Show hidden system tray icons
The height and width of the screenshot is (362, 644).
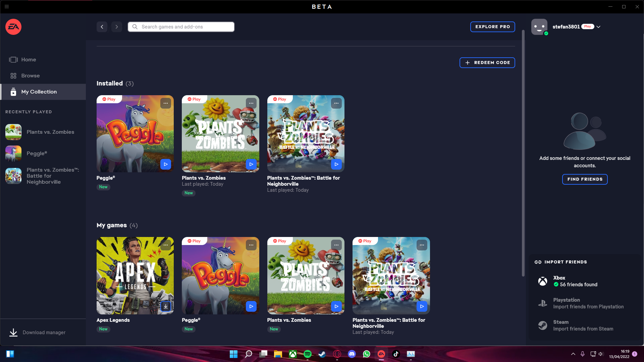[x=573, y=354]
